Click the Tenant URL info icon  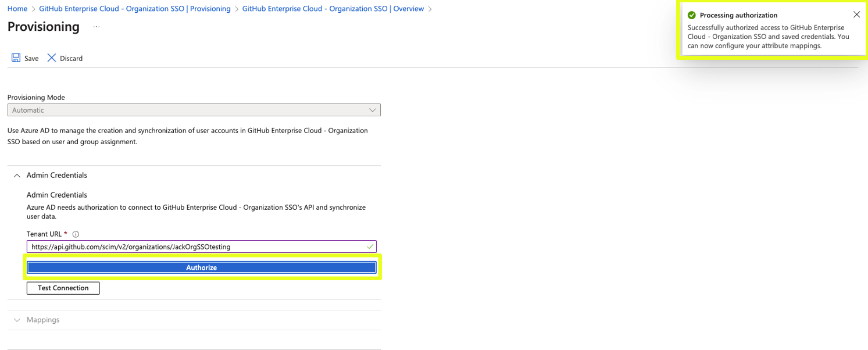coord(76,234)
